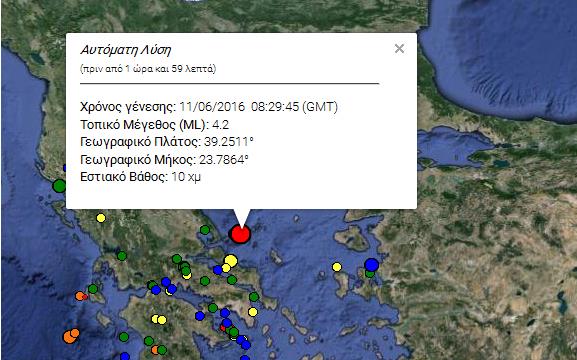
Task: Click large green marker beside popup's left edge
Action: pyautogui.click(x=59, y=186)
